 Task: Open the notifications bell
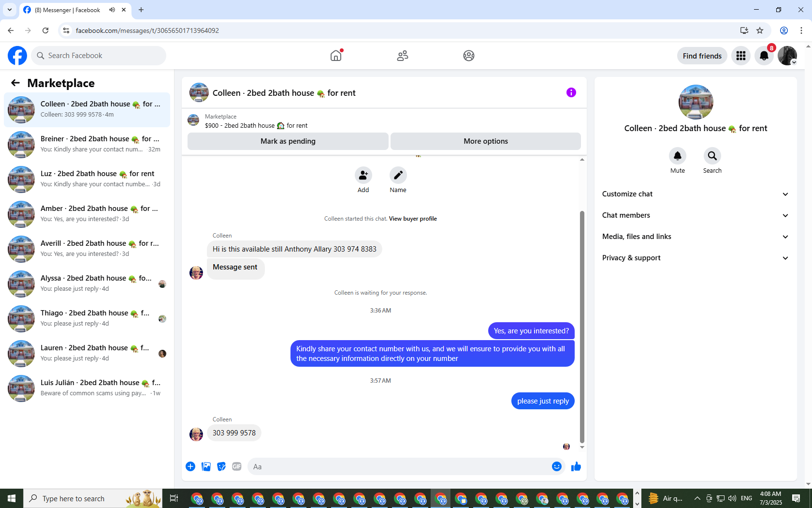tap(764, 56)
